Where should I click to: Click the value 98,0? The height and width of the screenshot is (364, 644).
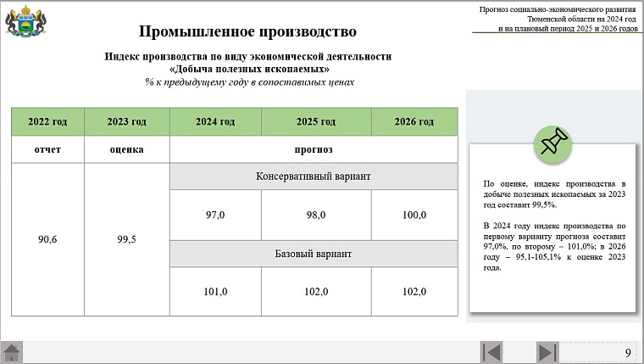(x=316, y=216)
